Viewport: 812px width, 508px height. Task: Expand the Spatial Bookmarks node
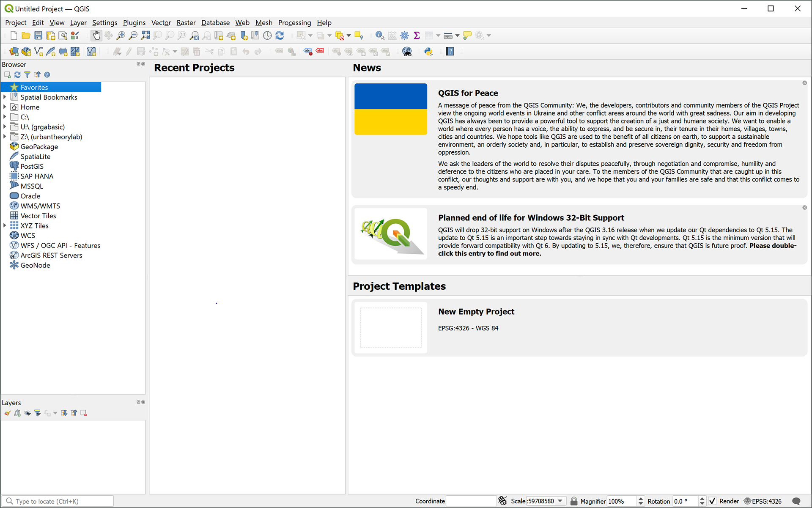pos(5,97)
